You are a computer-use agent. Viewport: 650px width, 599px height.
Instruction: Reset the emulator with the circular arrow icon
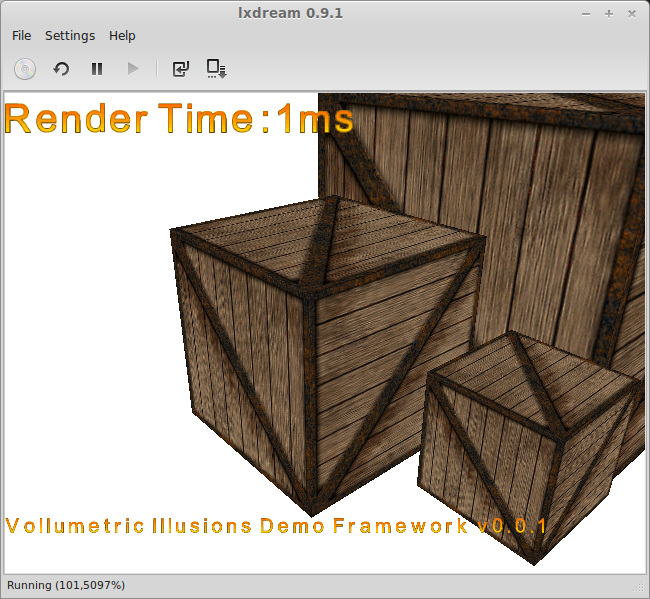[x=61, y=69]
